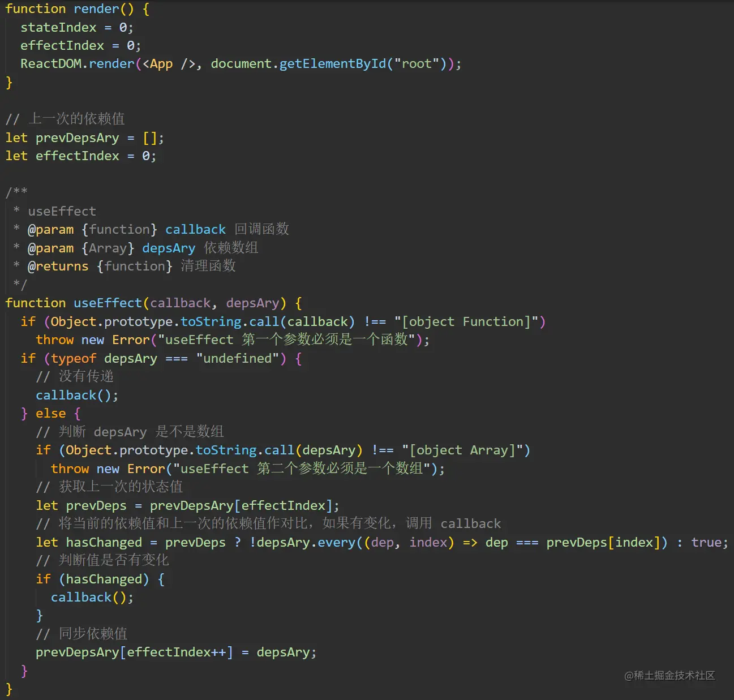Click comment '// 判断 depsAry 是不是数组'
Viewport: 734px width, 700px height.
(x=130, y=432)
